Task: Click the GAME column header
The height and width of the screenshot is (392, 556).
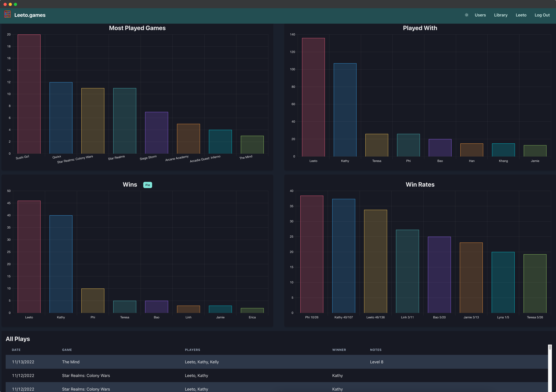Action: 67,350
